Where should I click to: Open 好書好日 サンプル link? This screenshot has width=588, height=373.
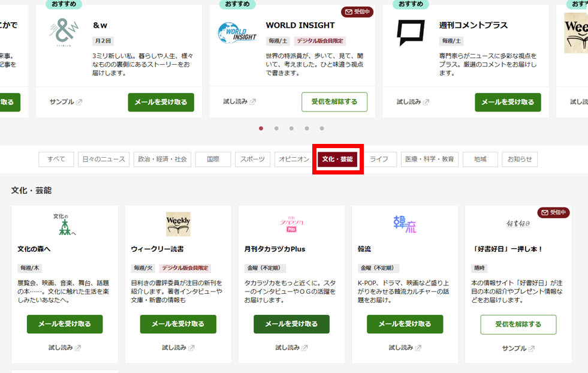coord(514,348)
